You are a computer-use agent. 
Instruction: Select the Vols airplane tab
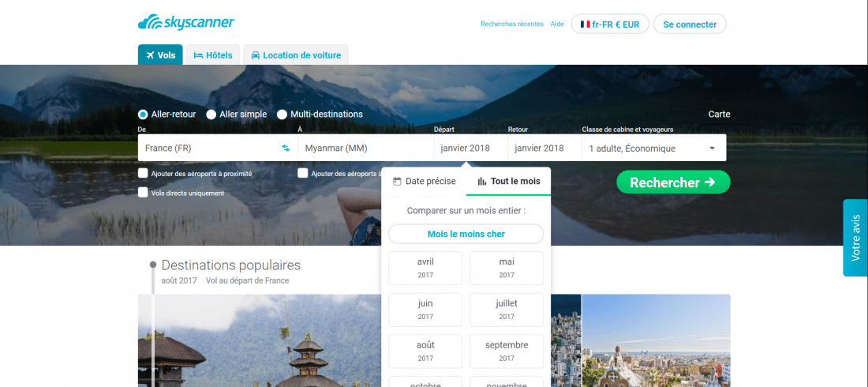tap(160, 54)
